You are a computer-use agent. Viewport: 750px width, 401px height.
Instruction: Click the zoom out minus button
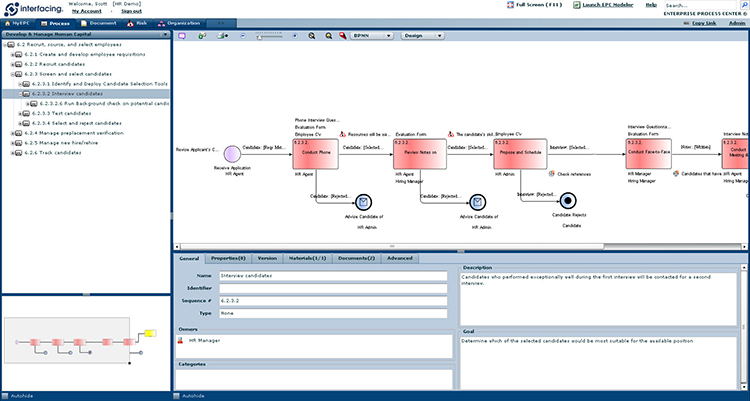coord(243,36)
